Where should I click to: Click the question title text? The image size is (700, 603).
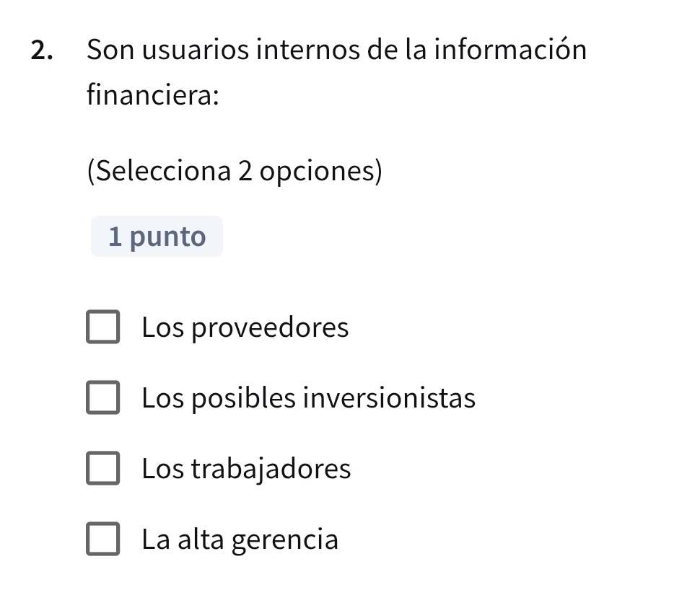[336, 50]
